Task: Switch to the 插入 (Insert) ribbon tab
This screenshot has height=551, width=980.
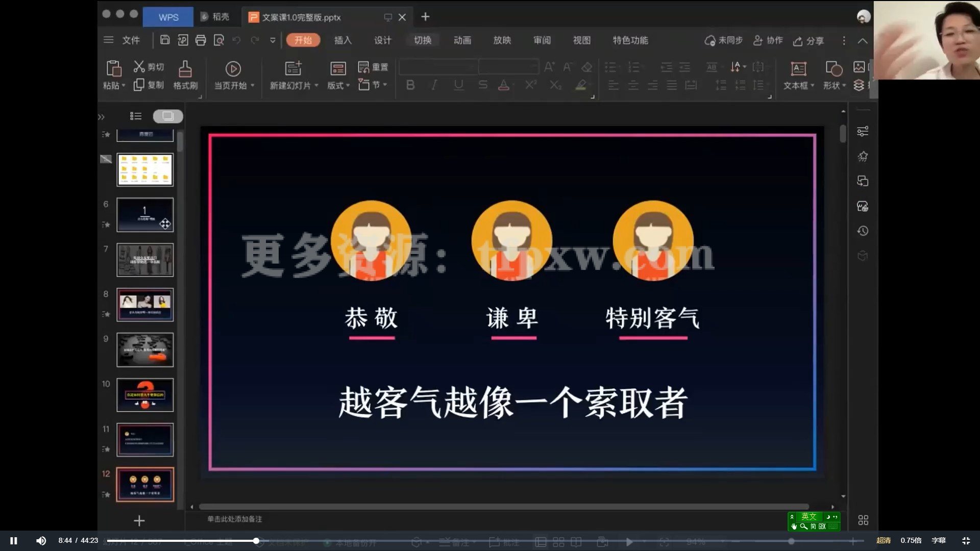Action: [342, 40]
